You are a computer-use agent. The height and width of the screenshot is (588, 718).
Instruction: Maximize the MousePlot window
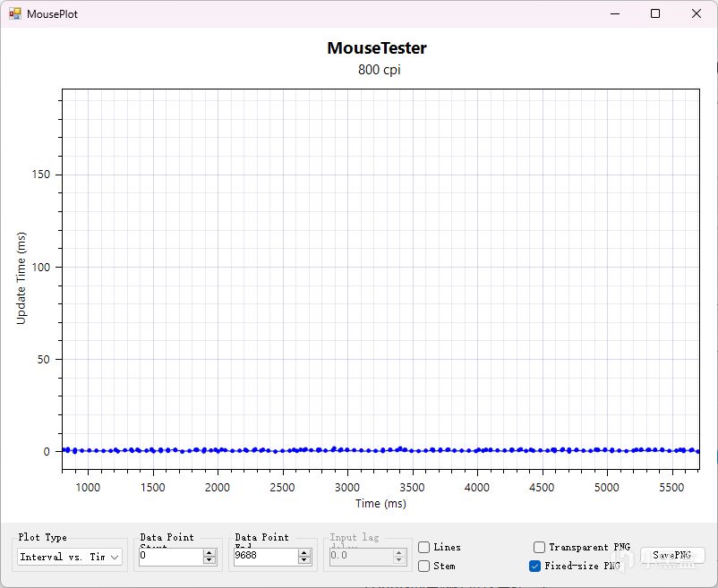[x=655, y=13]
